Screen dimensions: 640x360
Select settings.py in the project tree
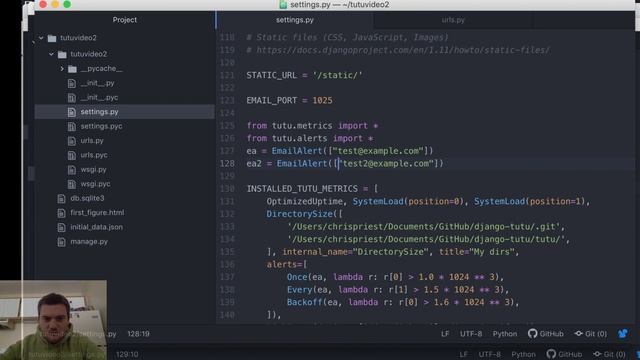tap(99, 111)
